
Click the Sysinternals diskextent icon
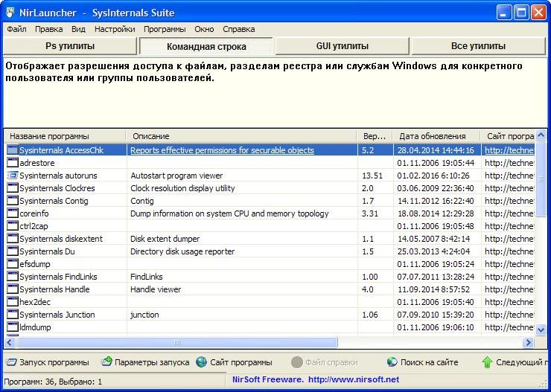coord(13,239)
